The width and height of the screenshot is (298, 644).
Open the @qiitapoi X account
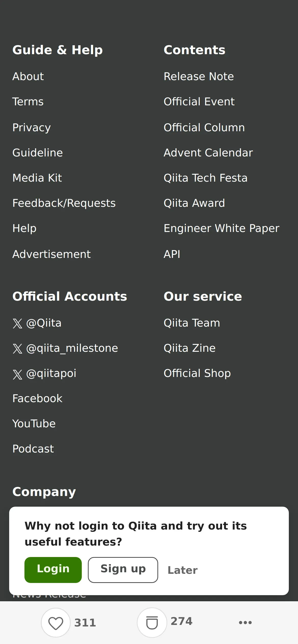click(45, 373)
